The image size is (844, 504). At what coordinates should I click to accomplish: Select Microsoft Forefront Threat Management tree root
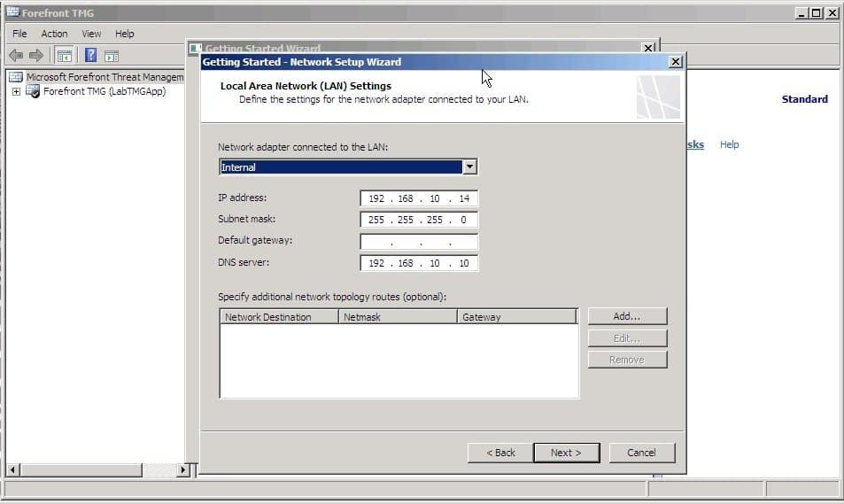105,77
